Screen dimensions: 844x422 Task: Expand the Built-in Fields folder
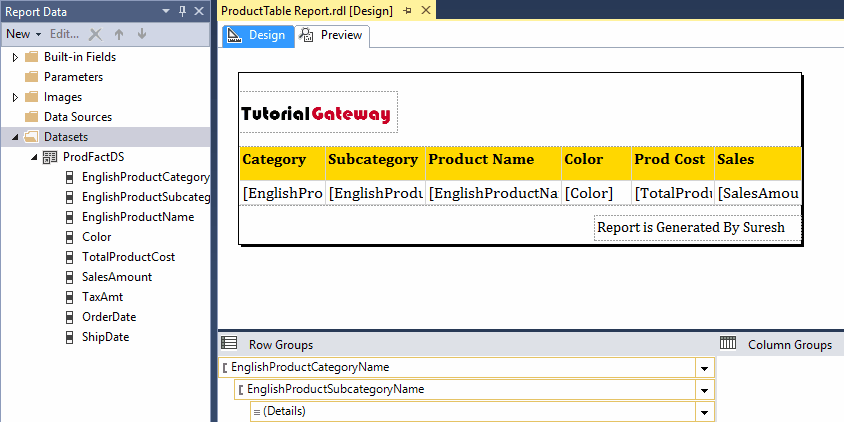15,57
